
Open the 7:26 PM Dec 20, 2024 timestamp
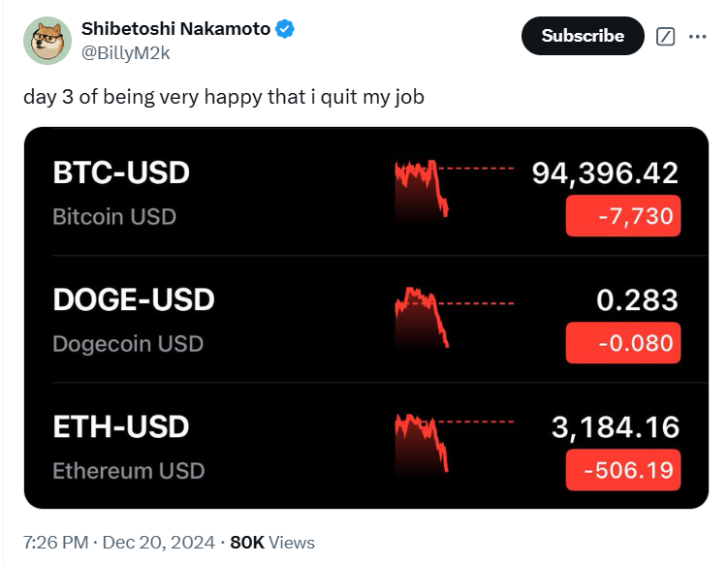click(x=119, y=542)
